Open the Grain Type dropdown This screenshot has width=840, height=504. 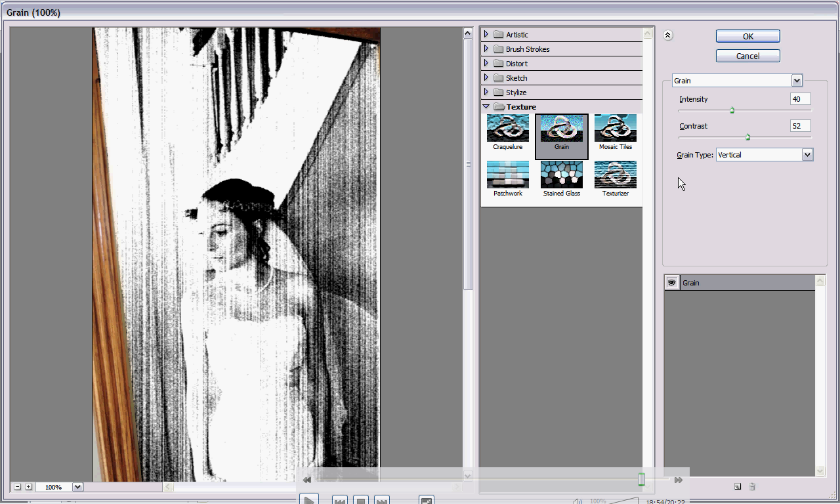pos(807,155)
